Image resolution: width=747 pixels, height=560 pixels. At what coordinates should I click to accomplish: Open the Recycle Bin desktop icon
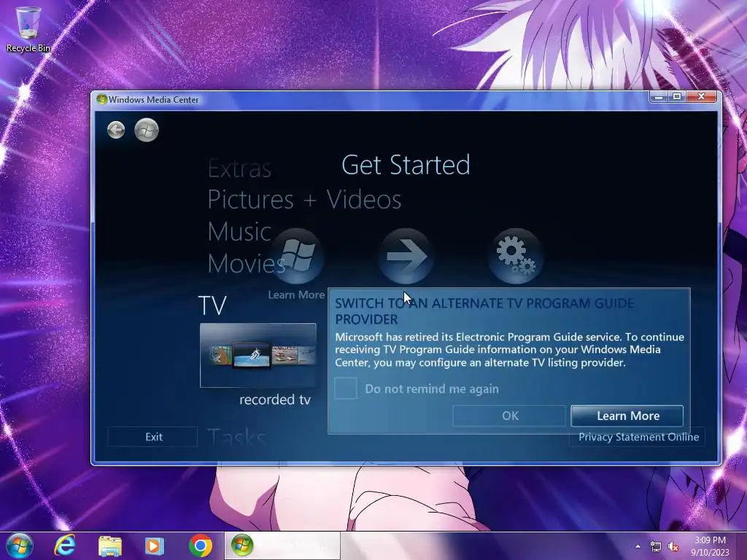coord(28,29)
